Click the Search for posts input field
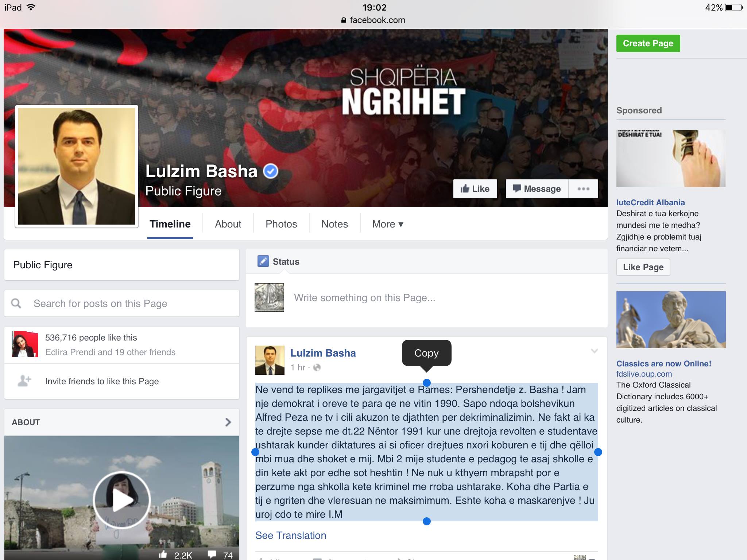Viewport: 747px width, 560px height. pyautogui.click(x=122, y=303)
